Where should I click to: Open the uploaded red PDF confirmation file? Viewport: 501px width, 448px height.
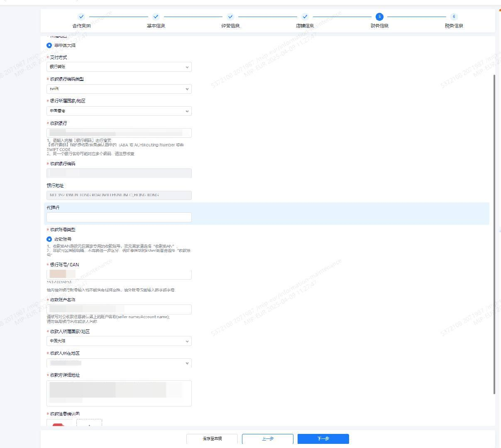(x=59, y=423)
